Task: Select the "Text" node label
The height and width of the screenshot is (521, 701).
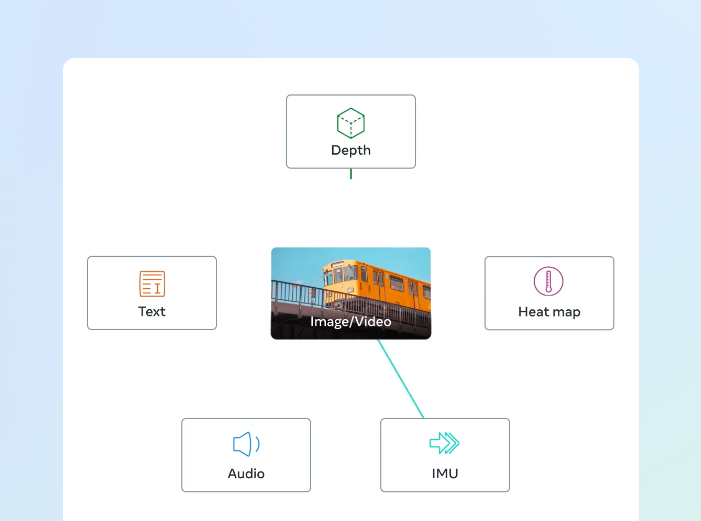Action: [152, 311]
